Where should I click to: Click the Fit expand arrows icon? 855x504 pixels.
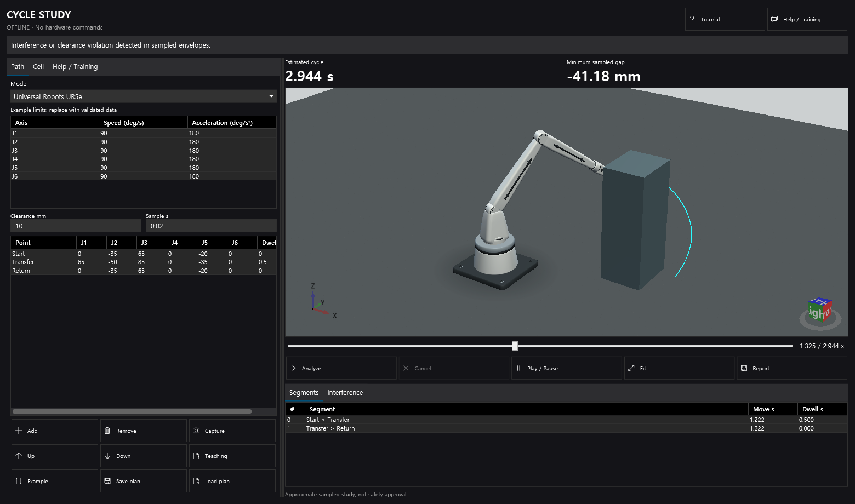point(631,368)
